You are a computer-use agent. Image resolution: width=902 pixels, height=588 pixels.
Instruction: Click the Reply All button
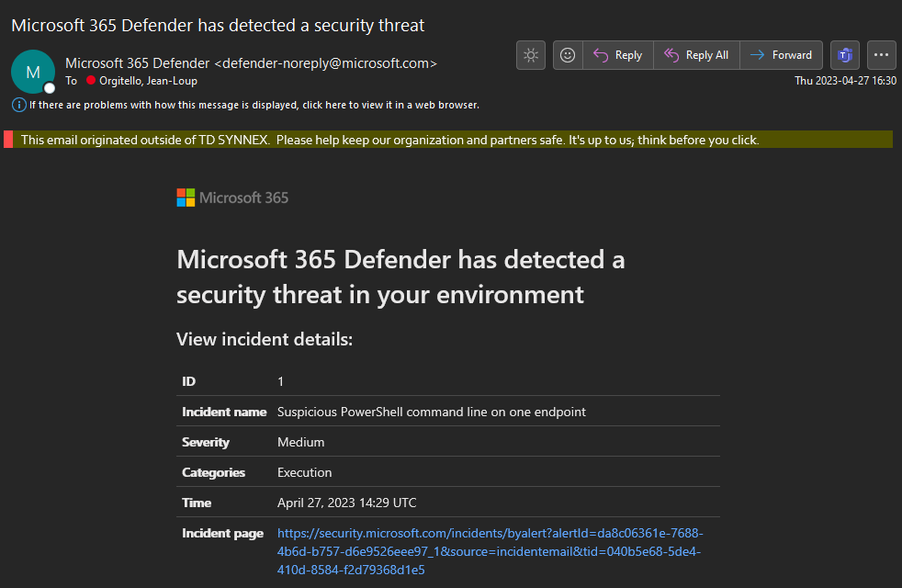click(696, 55)
